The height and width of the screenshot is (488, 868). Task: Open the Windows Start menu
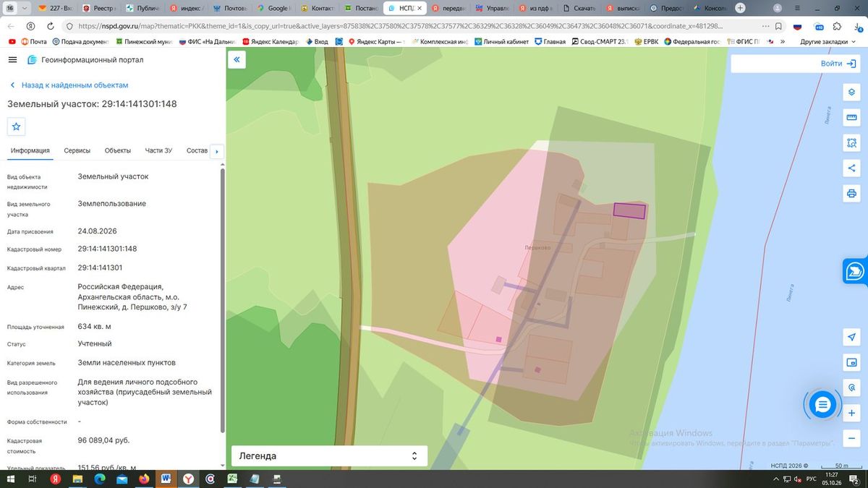point(10,479)
